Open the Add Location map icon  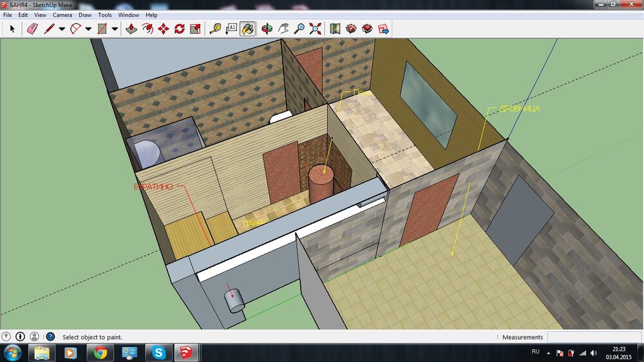pos(335,29)
